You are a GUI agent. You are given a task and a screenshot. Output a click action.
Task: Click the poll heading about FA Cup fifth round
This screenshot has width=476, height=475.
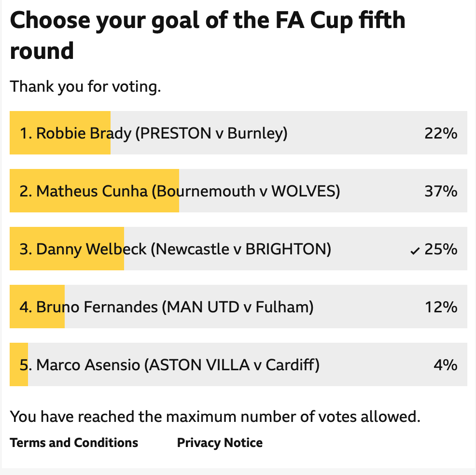point(208,35)
